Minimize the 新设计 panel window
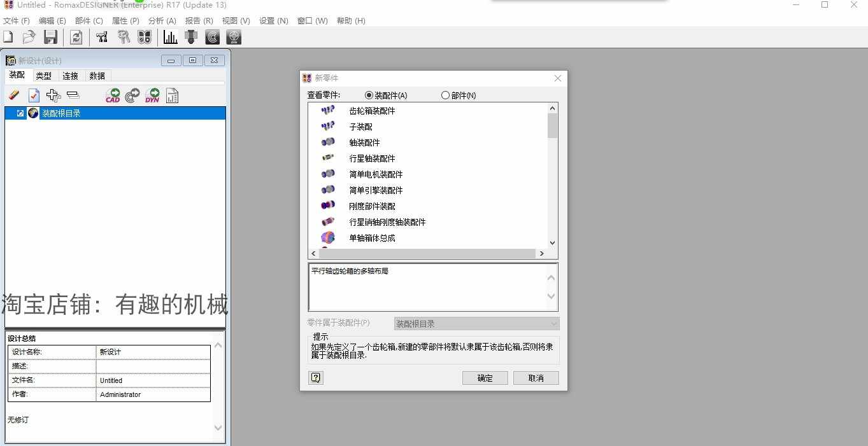Viewport: 868px width, 446px height. coord(171,60)
